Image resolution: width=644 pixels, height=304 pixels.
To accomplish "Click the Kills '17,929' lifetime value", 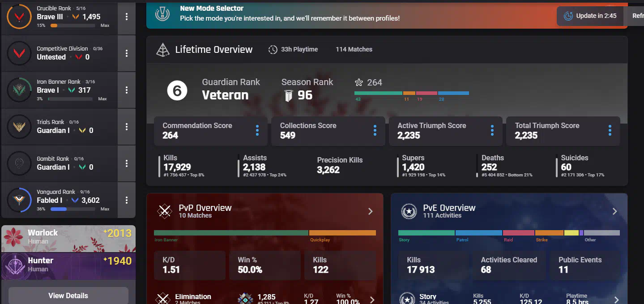I will (x=177, y=167).
